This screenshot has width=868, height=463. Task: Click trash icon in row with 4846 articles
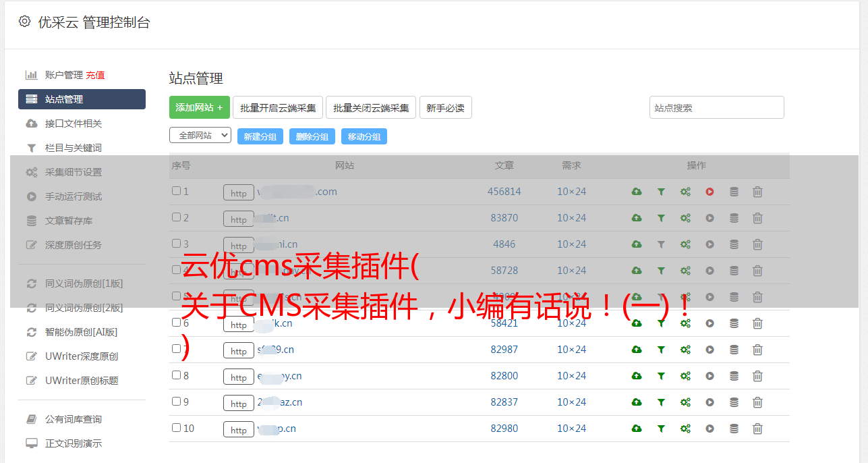757,244
